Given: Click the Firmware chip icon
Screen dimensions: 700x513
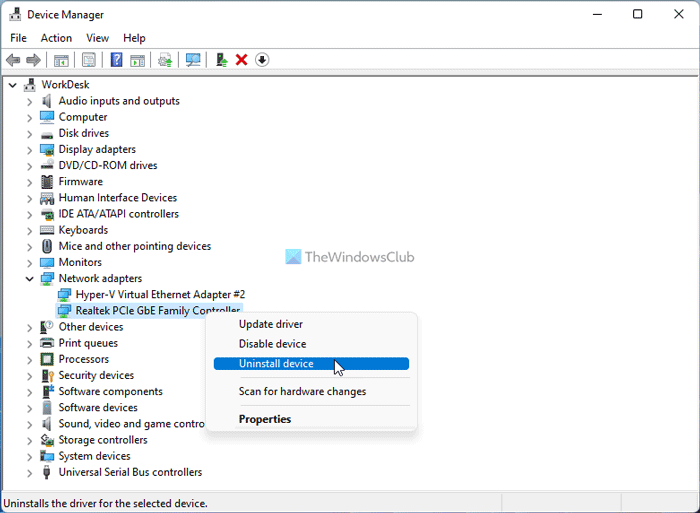Looking at the screenshot, I should pyautogui.click(x=47, y=182).
